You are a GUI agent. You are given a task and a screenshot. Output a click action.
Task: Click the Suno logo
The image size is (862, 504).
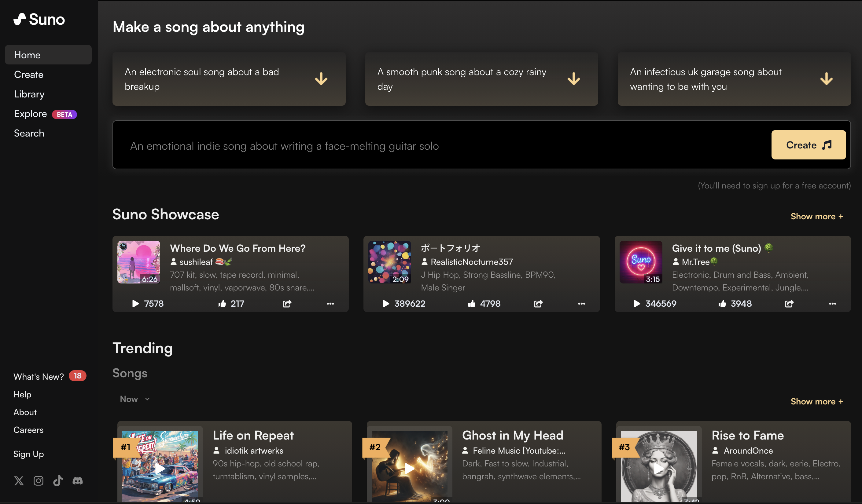(39, 19)
